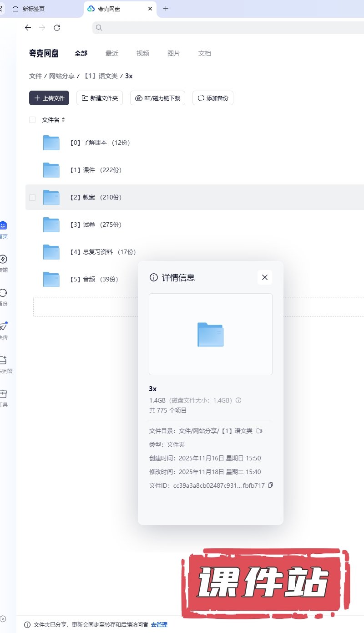Click info icon next to disk file size
The height and width of the screenshot is (633, 364).
click(238, 401)
